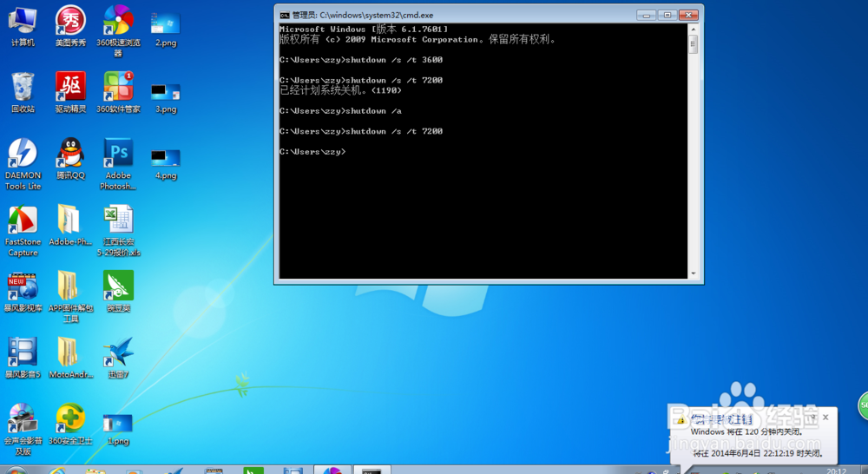Select the Adobe Photoshop shortcut icon

pyautogui.click(x=118, y=164)
